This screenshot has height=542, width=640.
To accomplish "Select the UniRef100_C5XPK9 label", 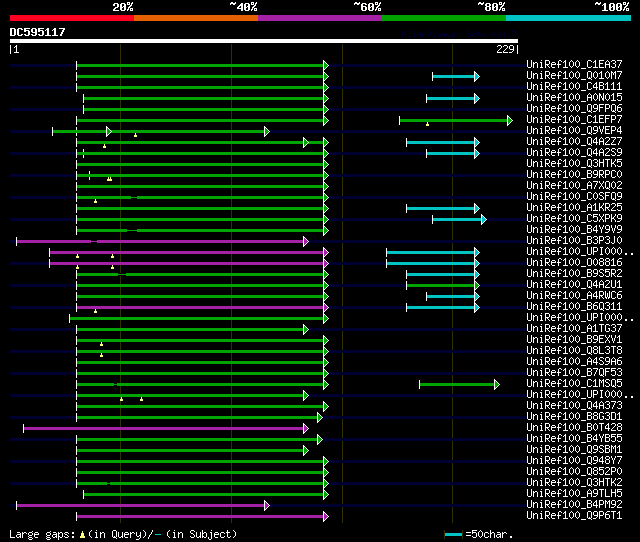I will pyautogui.click(x=574, y=219).
